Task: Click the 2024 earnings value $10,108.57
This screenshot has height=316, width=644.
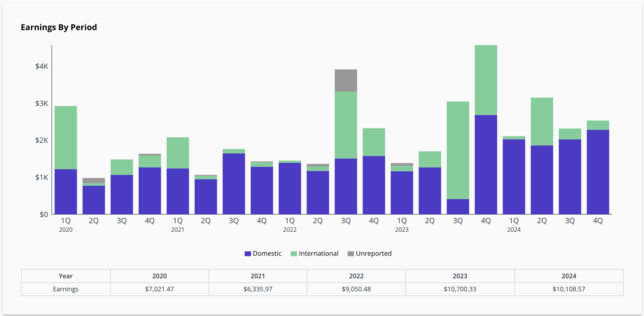Action: coord(569,289)
